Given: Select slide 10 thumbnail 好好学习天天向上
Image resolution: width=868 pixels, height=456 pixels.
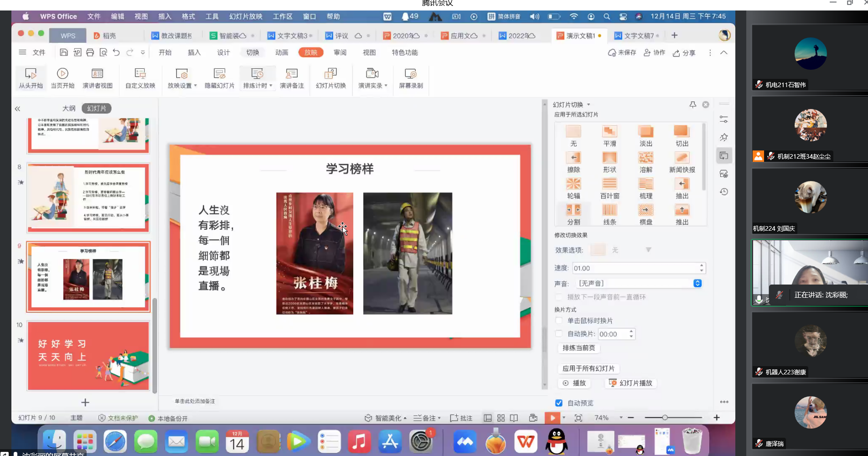Looking at the screenshot, I should [88, 356].
